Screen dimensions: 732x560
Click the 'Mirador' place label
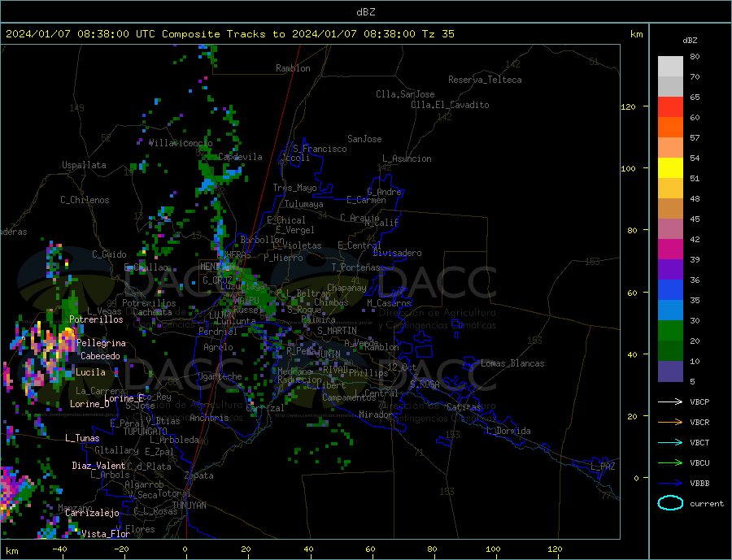(x=376, y=415)
